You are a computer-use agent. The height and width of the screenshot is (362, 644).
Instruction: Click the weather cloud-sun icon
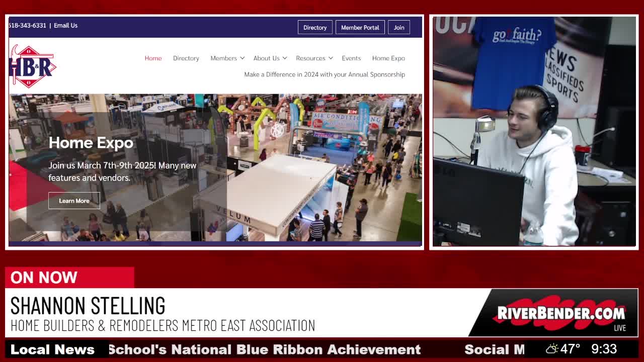(x=552, y=349)
